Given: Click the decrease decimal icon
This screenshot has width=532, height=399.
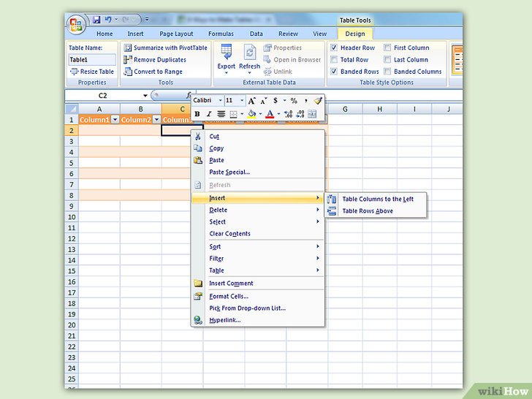Looking at the screenshot, I should click(300, 114).
